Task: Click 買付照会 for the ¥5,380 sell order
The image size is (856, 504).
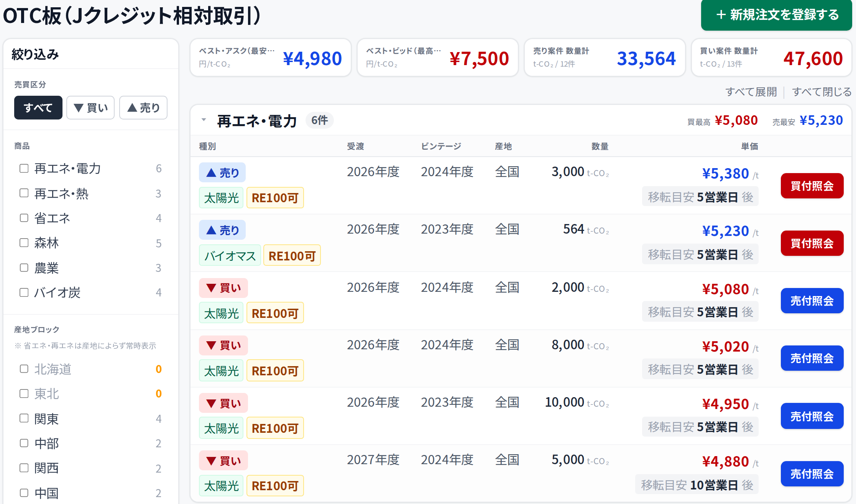Action: [x=812, y=186]
